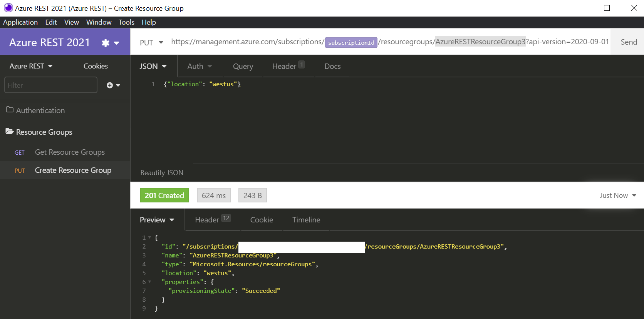Open the Just Now response history dropdown
Viewport: 644px width, 319px height.
click(617, 195)
